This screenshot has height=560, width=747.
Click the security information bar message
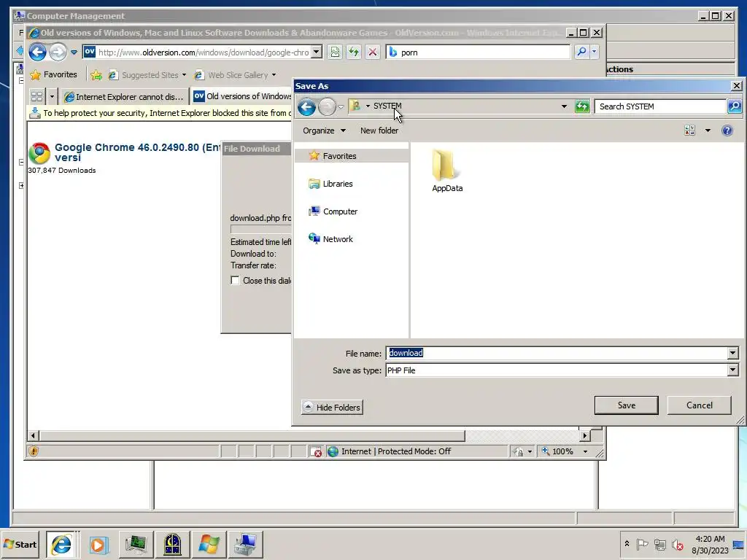click(x=160, y=113)
